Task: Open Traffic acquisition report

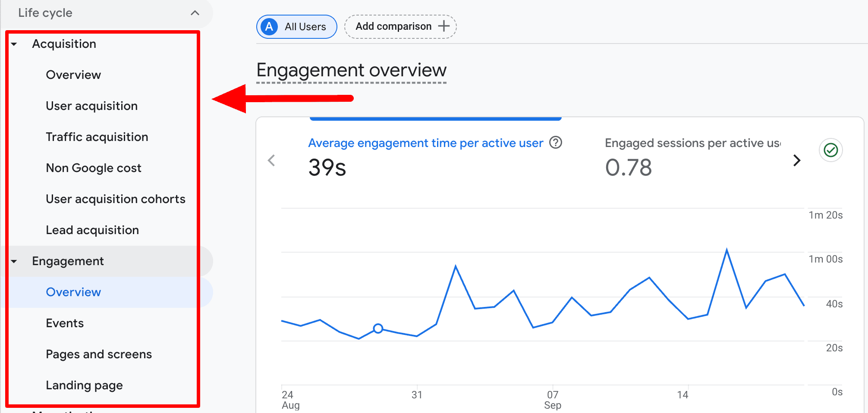Action: coord(97,137)
